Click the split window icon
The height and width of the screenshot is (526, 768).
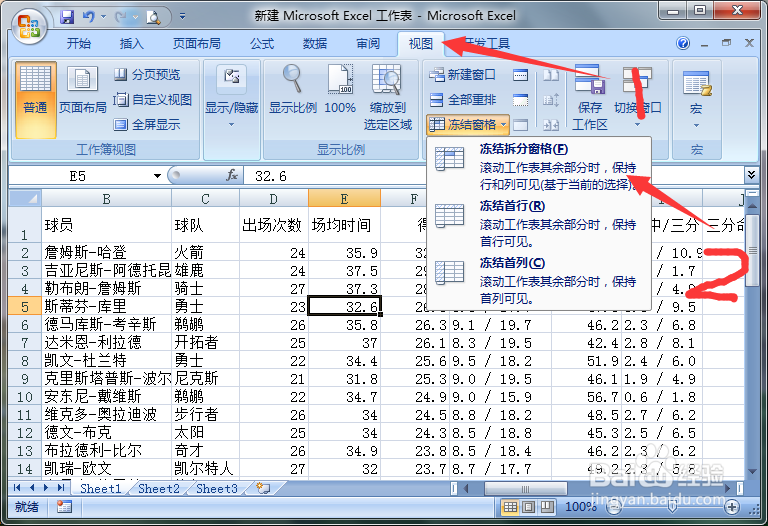(x=520, y=75)
